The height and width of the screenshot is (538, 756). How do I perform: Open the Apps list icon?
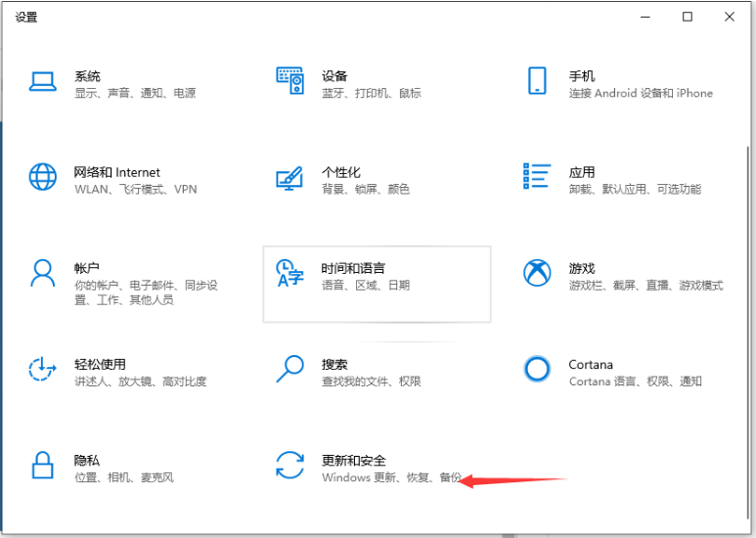(537, 177)
